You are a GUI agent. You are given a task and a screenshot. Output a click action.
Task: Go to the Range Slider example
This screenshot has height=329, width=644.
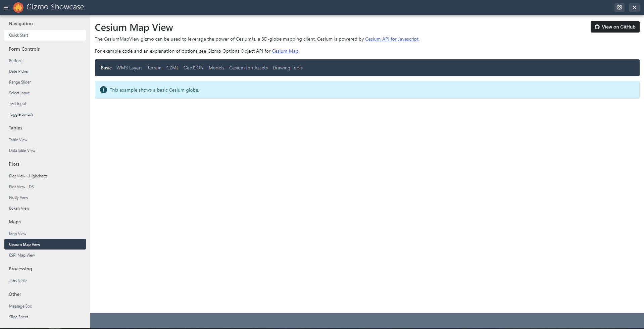tap(20, 82)
